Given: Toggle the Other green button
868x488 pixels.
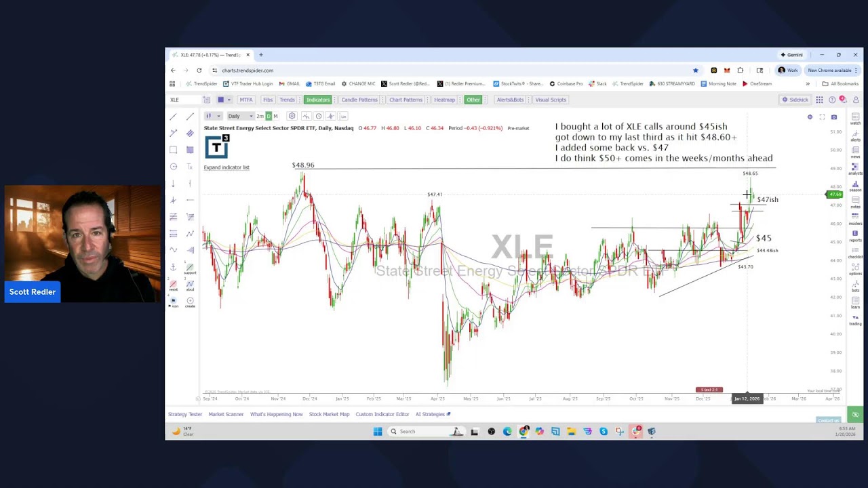Looking at the screenshot, I should [473, 100].
